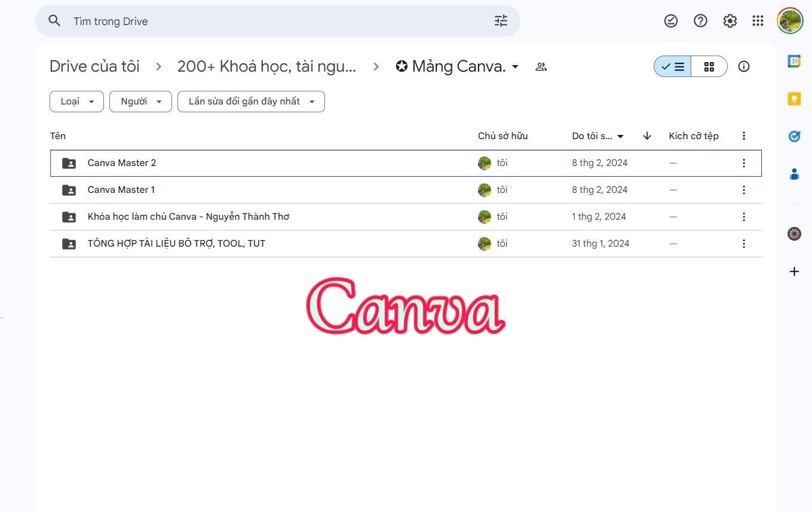Click the owner avatar in Canva Master 1 row
This screenshot has width=812, height=513.
point(485,190)
